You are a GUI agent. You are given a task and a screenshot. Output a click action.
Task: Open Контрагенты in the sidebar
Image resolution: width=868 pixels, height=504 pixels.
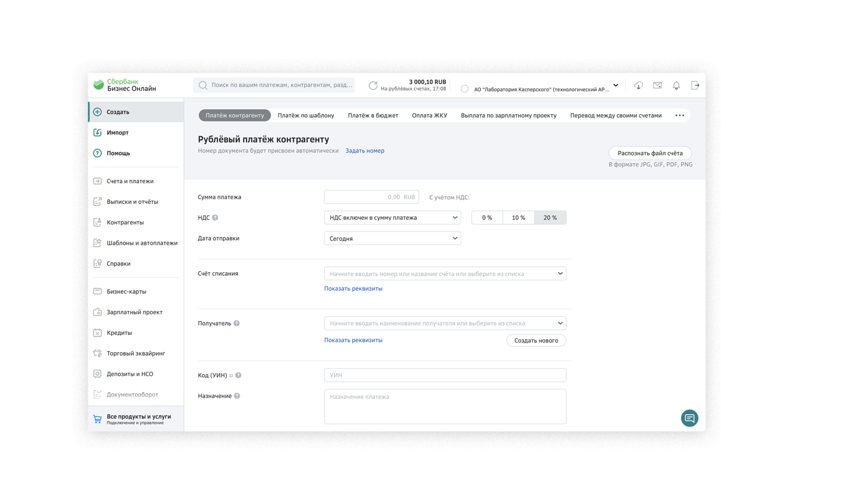[x=125, y=222]
